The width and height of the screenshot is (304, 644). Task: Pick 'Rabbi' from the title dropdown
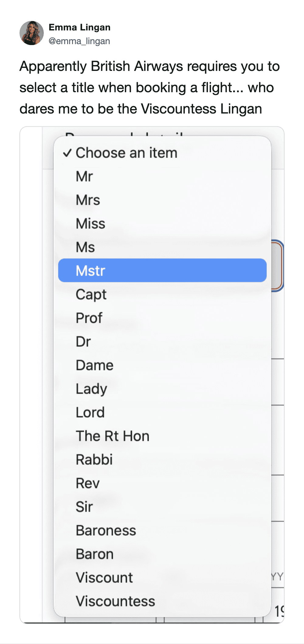(x=94, y=460)
